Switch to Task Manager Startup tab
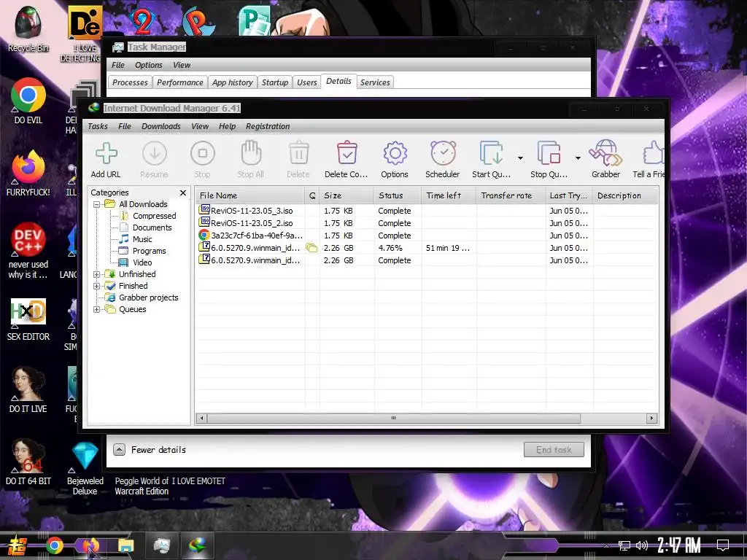This screenshot has height=560, width=747. click(275, 82)
